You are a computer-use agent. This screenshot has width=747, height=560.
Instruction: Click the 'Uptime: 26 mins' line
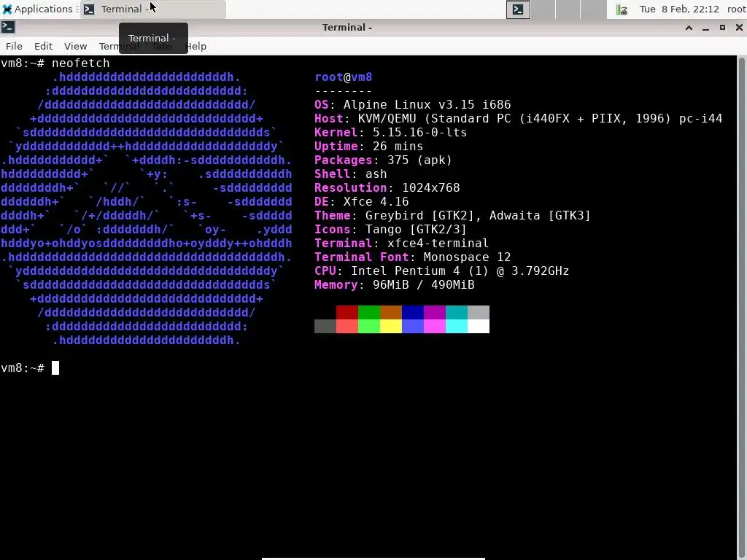point(368,146)
